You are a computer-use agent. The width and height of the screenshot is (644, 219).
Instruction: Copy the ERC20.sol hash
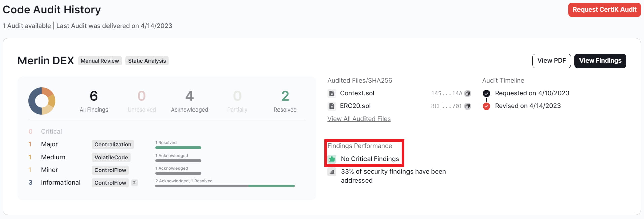coord(467,106)
